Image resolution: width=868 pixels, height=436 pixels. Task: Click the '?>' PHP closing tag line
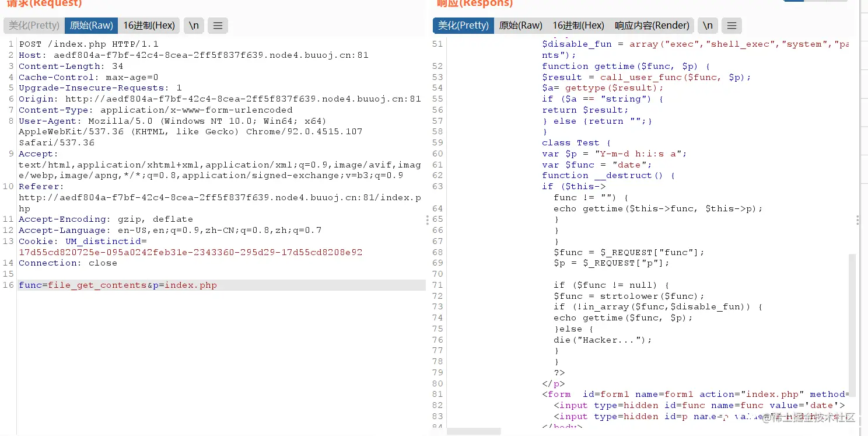(559, 372)
